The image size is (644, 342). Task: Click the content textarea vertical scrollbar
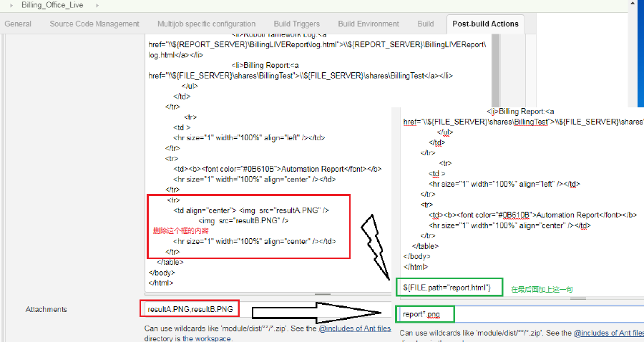[495, 70]
